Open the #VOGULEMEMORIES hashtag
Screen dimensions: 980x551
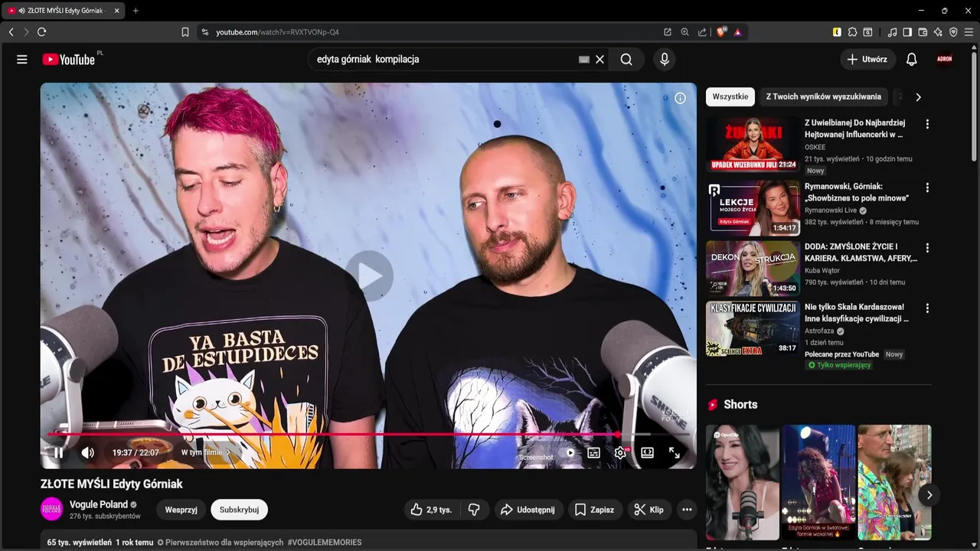(x=325, y=543)
